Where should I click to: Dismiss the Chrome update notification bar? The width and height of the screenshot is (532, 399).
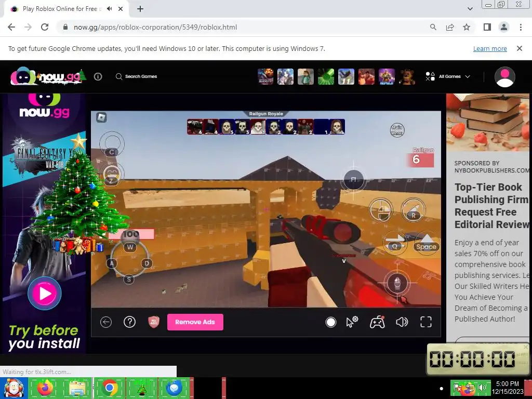click(x=519, y=48)
